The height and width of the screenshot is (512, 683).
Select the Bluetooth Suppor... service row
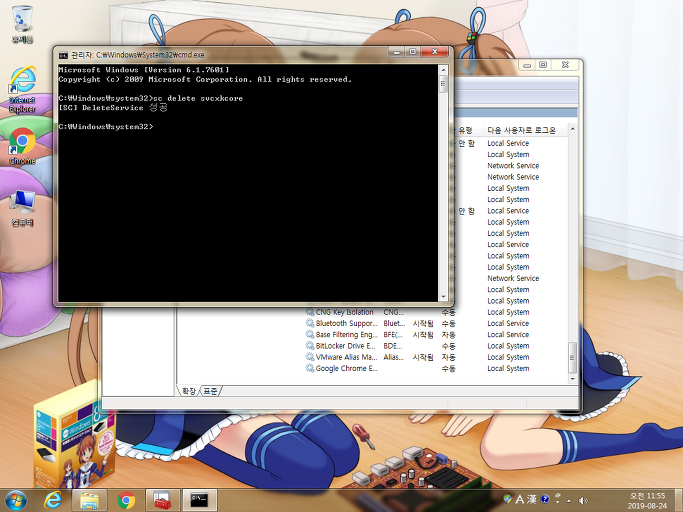point(346,323)
